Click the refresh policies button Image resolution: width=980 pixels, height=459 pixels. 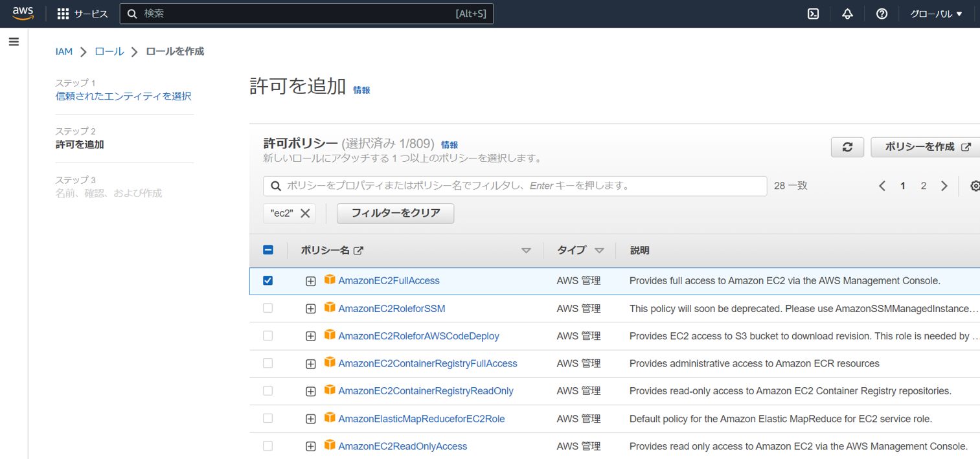coord(847,147)
